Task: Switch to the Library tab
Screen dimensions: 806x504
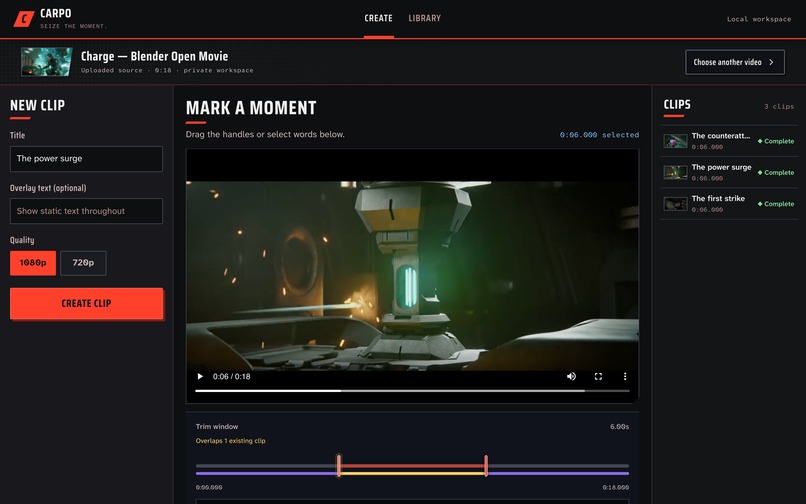Action: (x=425, y=18)
